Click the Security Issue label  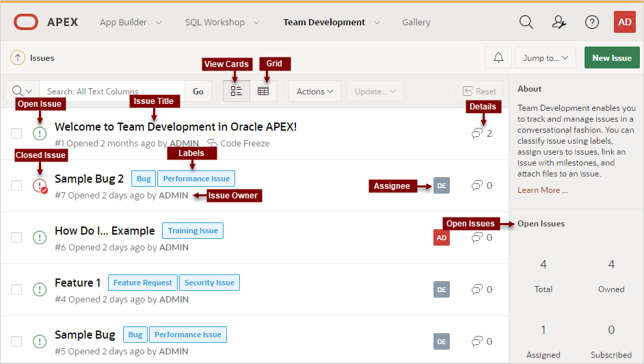pos(209,283)
